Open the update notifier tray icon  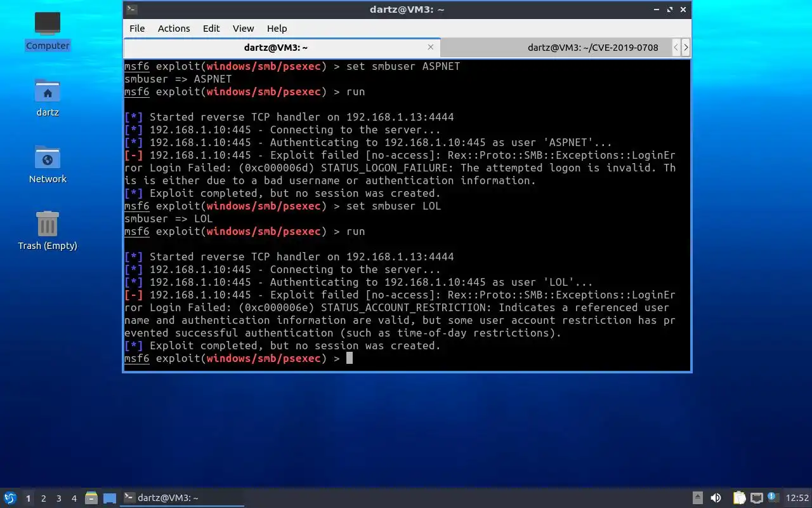(773, 497)
